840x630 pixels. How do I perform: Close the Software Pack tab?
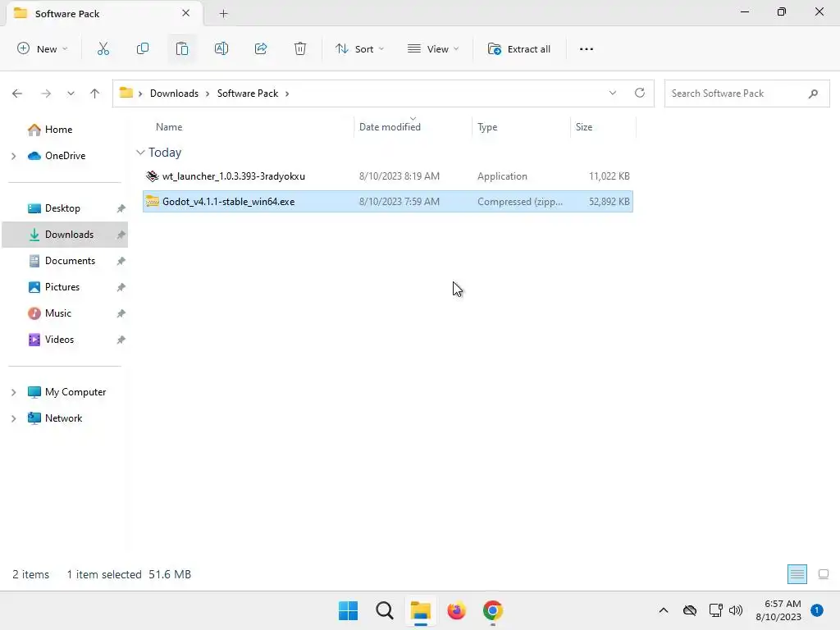coord(186,13)
